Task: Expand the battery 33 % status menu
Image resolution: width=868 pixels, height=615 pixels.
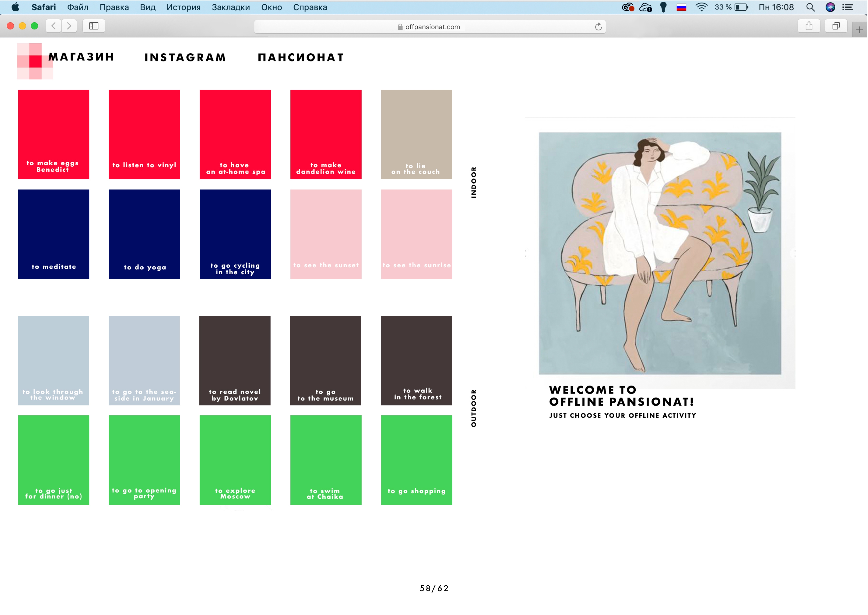Action: click(x=731, y=7)
